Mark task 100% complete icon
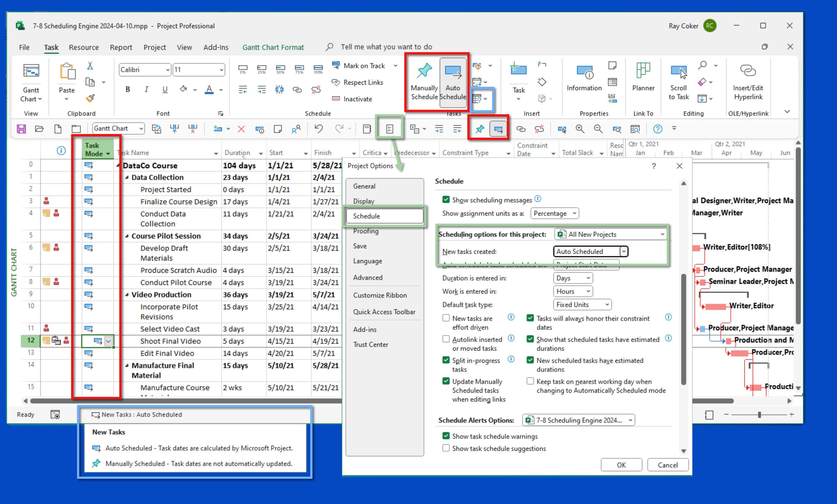This screenshot has height=504, width=837. [318, 69]
